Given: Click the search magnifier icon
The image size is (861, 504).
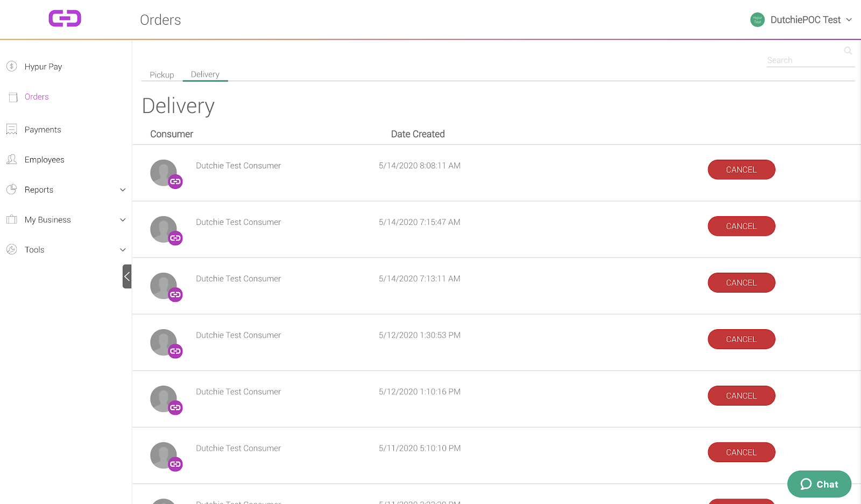Looking at the screenshot, I should 848,51.
